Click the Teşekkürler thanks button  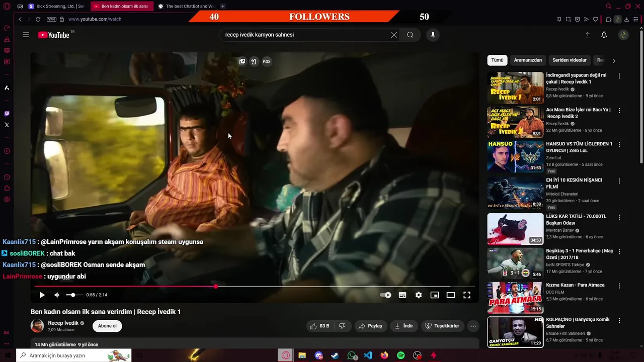point(442,326)
